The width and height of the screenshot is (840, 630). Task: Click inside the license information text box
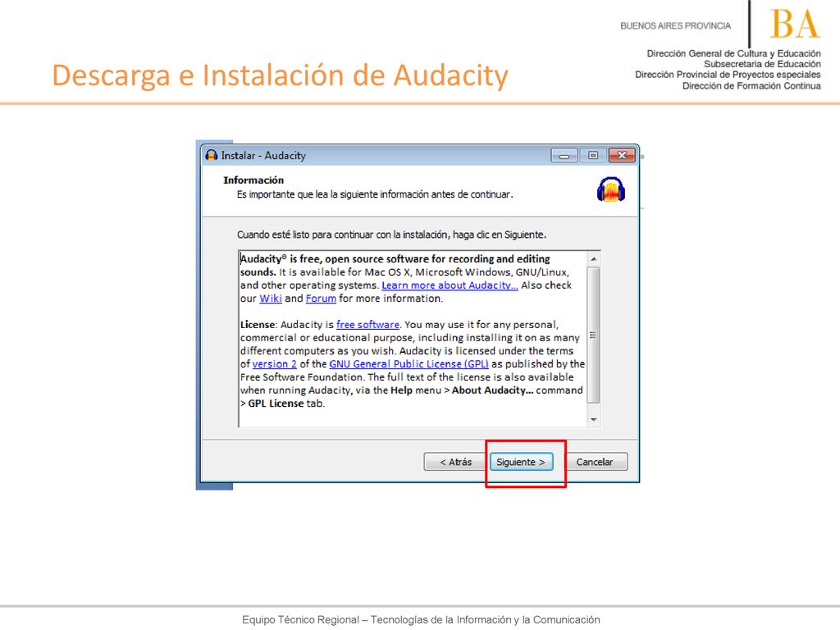[413, 339]
